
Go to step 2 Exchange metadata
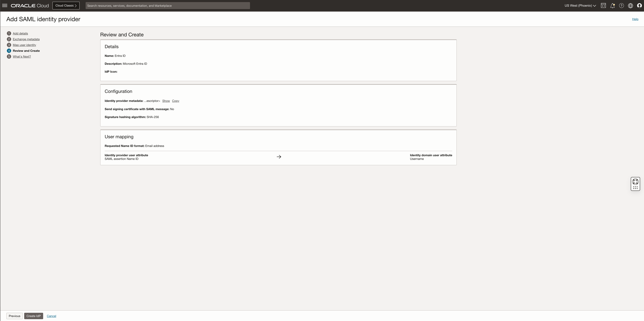click(26, 39)
